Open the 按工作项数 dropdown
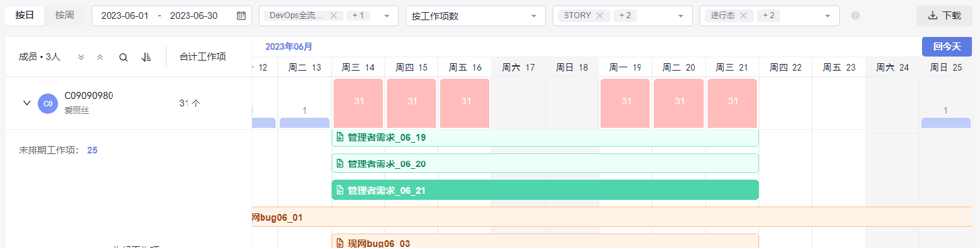Viewport: 980px width, 249px height. [x=475, y=15]
